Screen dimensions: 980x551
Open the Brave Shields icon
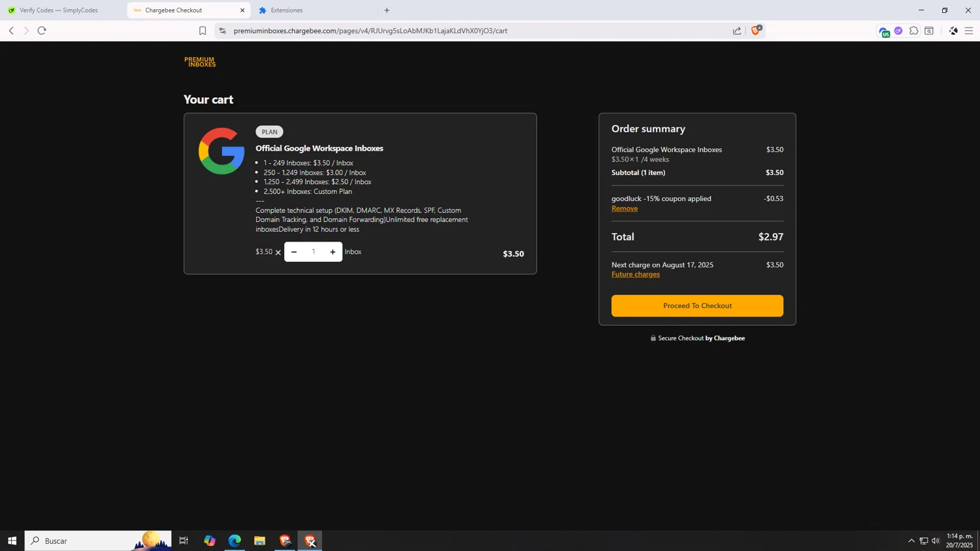tap(756, 30)
